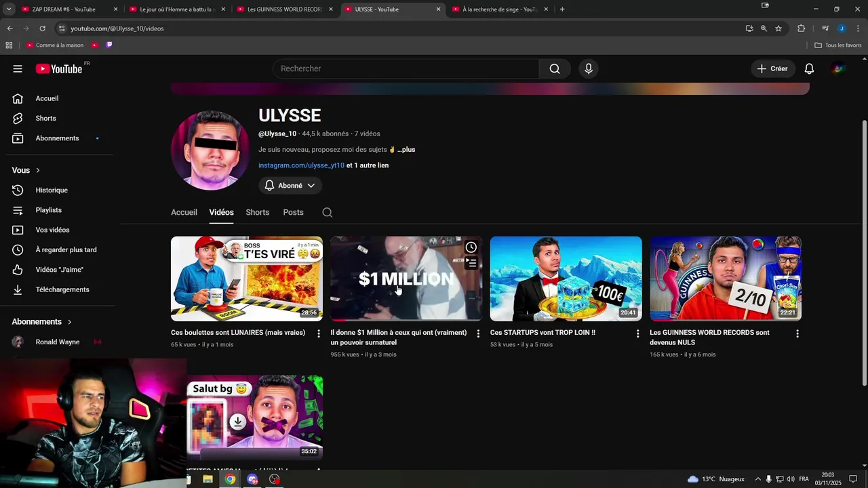The height and width of the screenshot is (488, 868).
Task: Open the tab search dropdown arrow
Action: coord(9,9)
